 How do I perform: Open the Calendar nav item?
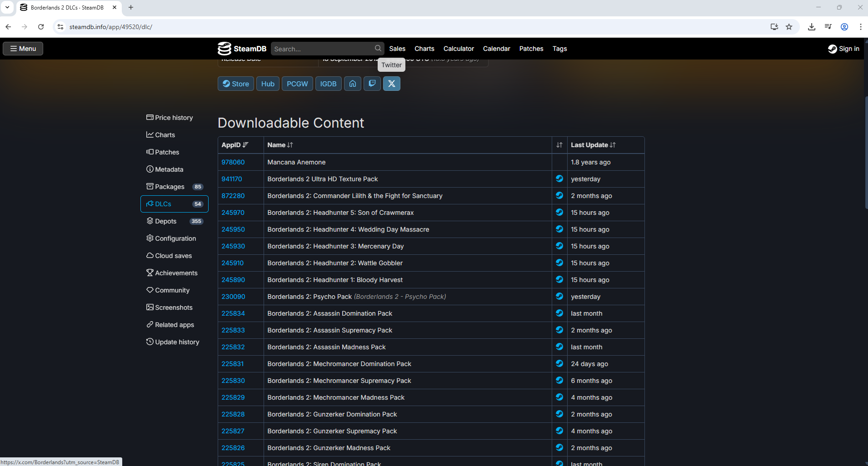point(497,49)
